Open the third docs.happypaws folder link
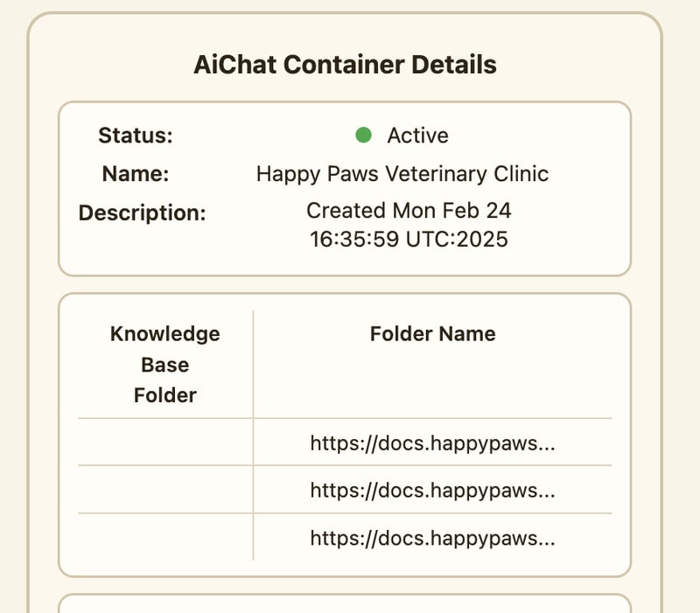The width and height of the screenshot is (700, 613). pos(432,537)
